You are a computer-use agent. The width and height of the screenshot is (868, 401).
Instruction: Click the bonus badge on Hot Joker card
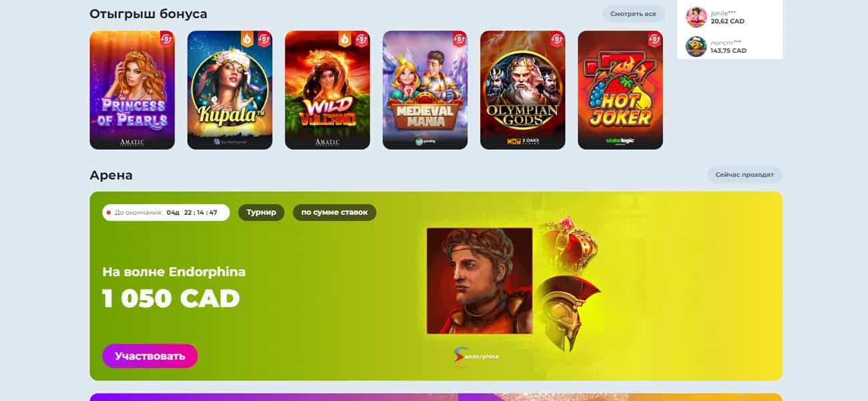tap(654, 39)
